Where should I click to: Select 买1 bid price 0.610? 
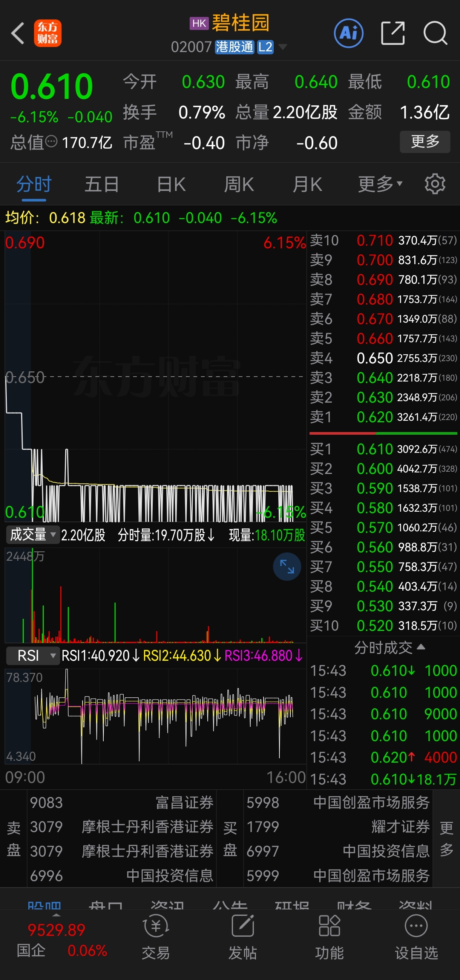coord(383,449)
